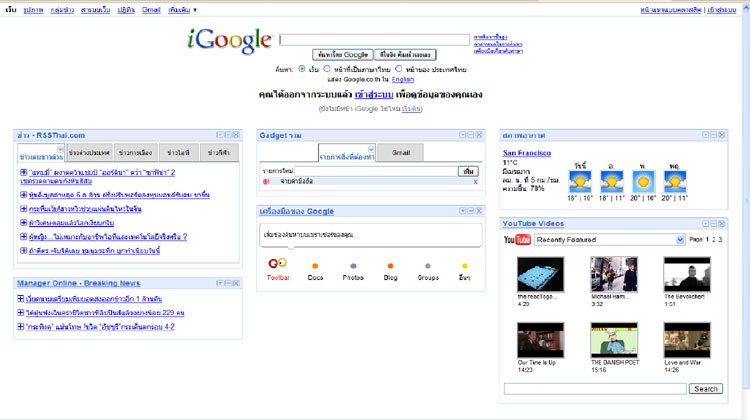Open the เพิ่มเติม dropdown in top navigation
Viewport: 750px width, 420px height.
coord(182,10)
